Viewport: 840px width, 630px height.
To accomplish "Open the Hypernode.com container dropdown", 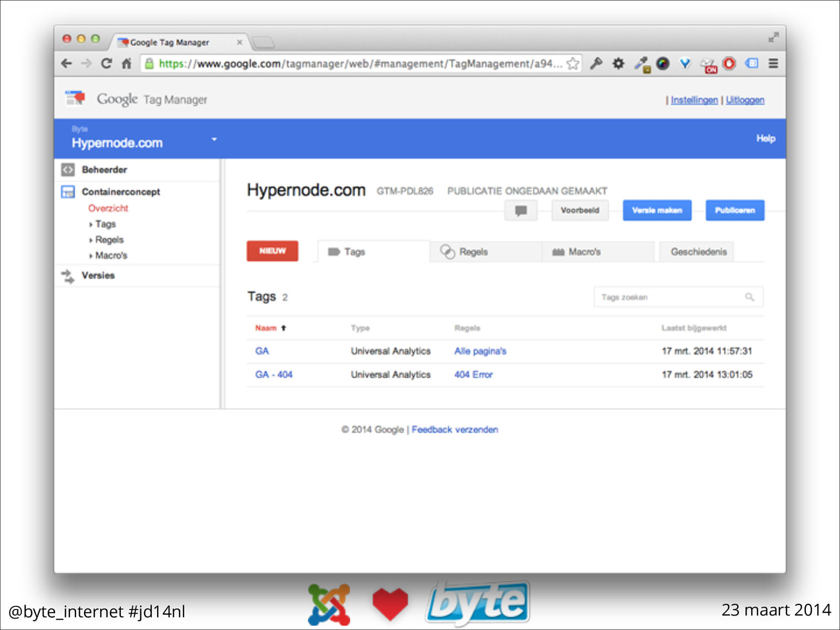I will (x=214, y=139).
